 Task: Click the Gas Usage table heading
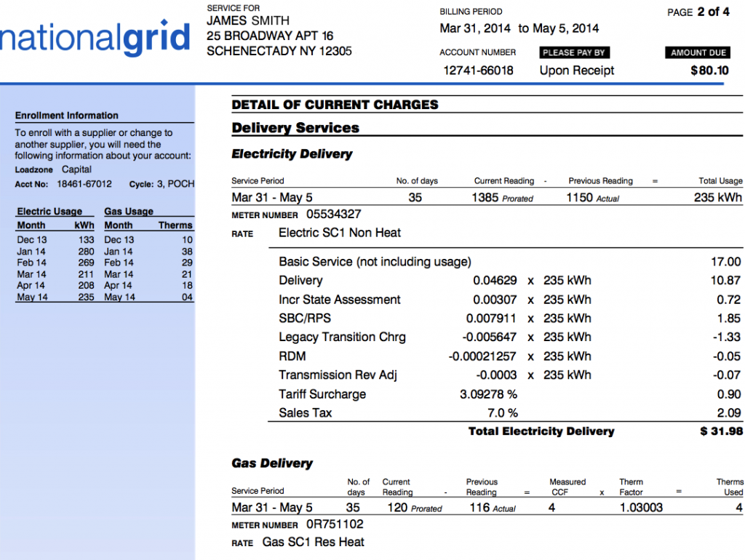click(130, 211)
